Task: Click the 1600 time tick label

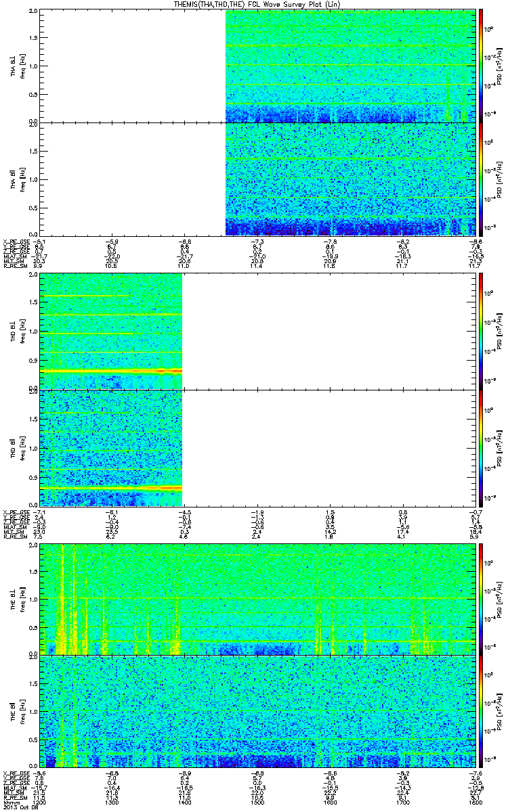Action: pos(329,803)
